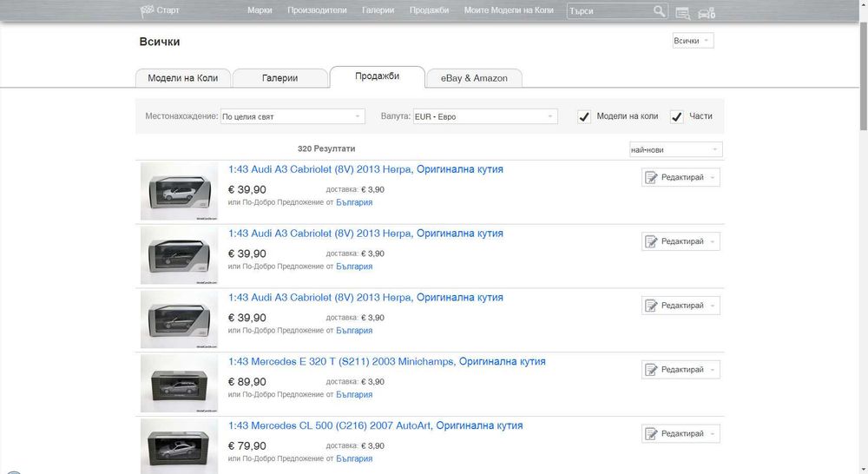Image resolution: width=868 pixels, height=474 pixels.
Task: Open thumbnail of Mercedes E 320 T model
Action: [180, 383]
